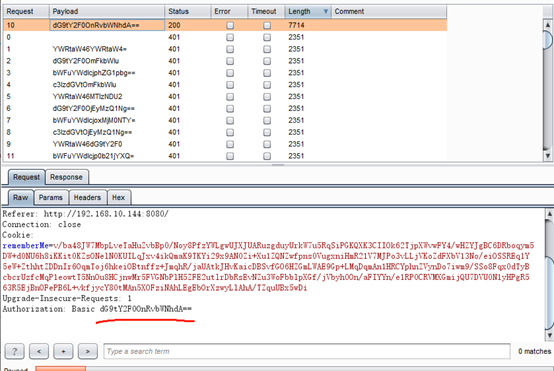This screenshot has width=554, height=371.
Task: Select row with payload YWRtaW46YWRtaW4=
Action: coord(225,49)
